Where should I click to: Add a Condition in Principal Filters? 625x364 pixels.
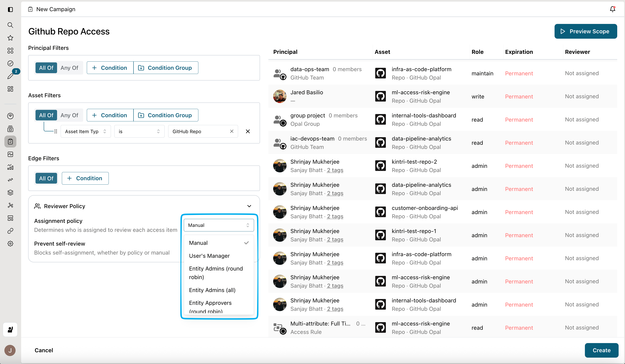pyautogui.click(x=110, y=68)
